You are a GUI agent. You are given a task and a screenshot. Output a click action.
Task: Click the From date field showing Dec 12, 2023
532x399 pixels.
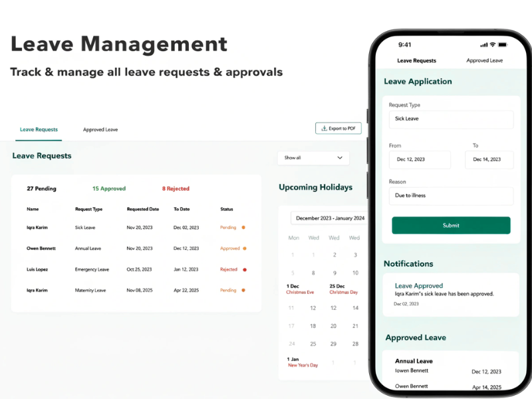pyautogui.click(x=420, y=160)
